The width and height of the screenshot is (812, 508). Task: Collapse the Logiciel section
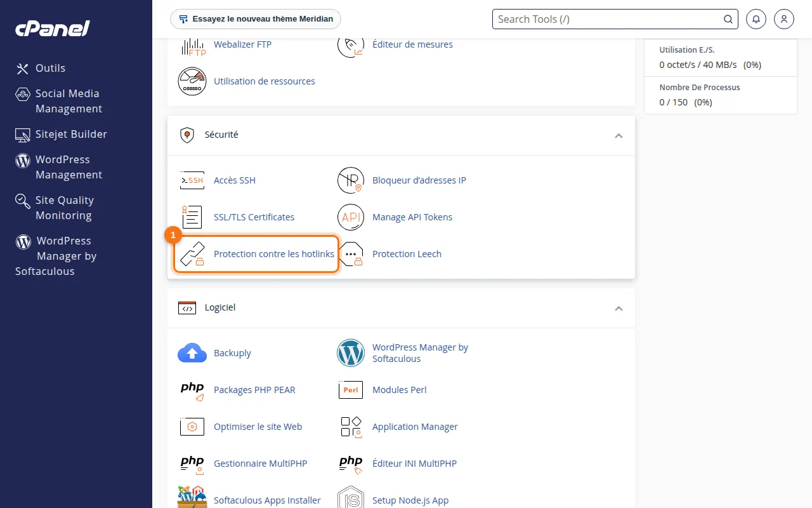tap(619, 308)
